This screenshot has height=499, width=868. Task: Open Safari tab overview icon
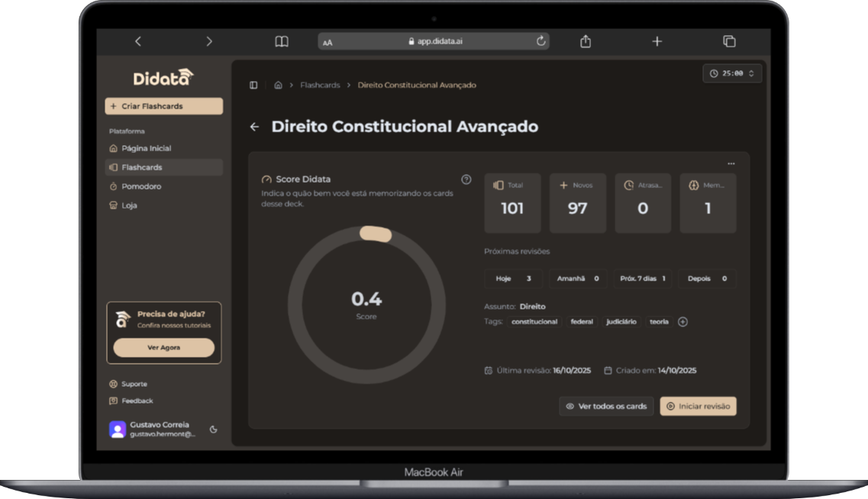(729, 41)
